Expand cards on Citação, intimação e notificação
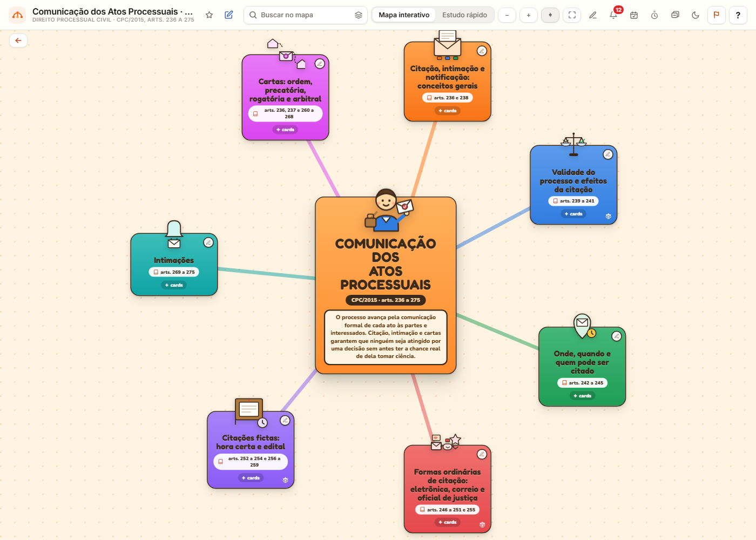The width and height of the screenshot is (756, 540). click(448, 111)
